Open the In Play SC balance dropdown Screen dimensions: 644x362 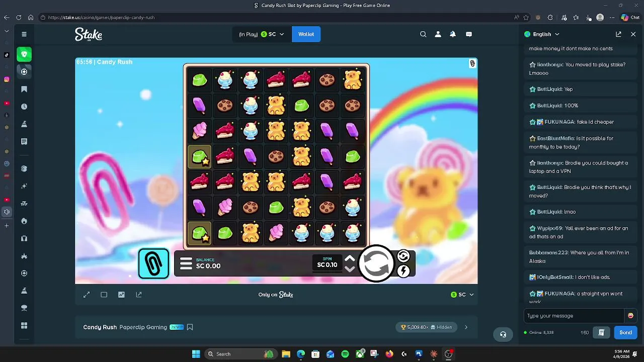261,34
